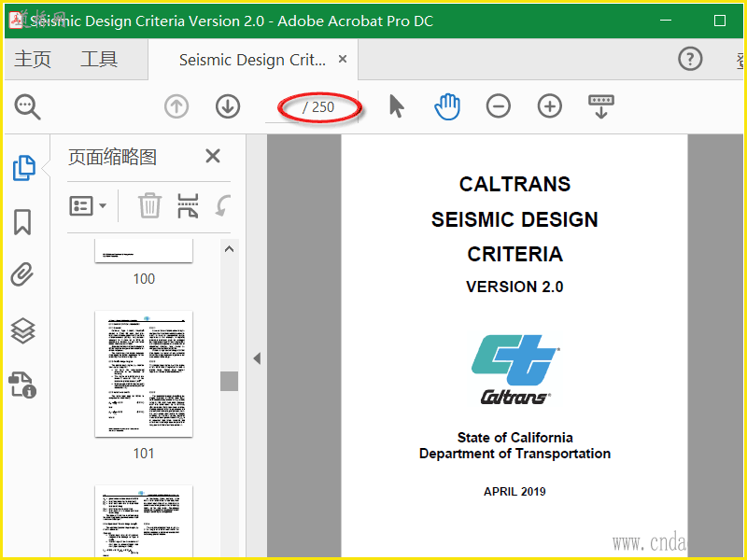The height and width of the screenshot is (560, 747).
Task: Click the "VERSION 2.0" text
Action: [x=514, y=287]
